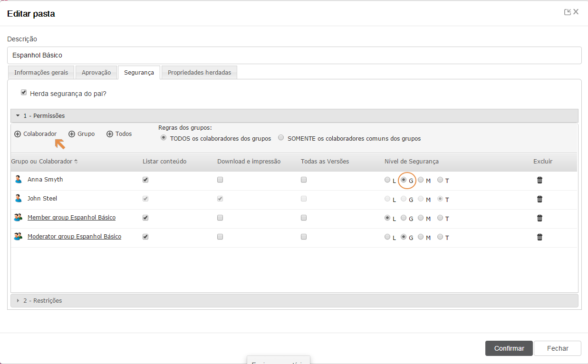Toggle Herda segurança do pai checkbox
Image resolution: width=588 pixels, height=364 pixels.
click(24, 93)
